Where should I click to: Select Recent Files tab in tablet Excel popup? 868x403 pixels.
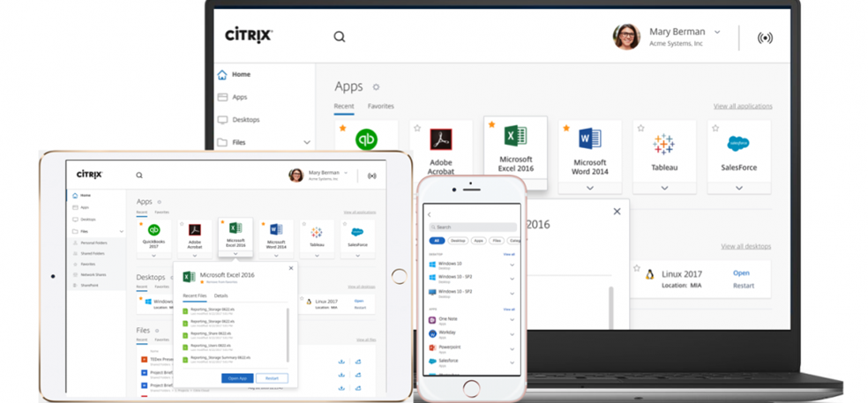pyautogui.click(x=195, y=296)
